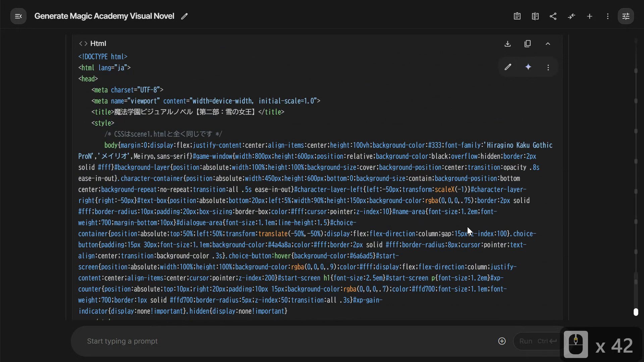
Task: Copy the Html code block
Action: [528, 44]
